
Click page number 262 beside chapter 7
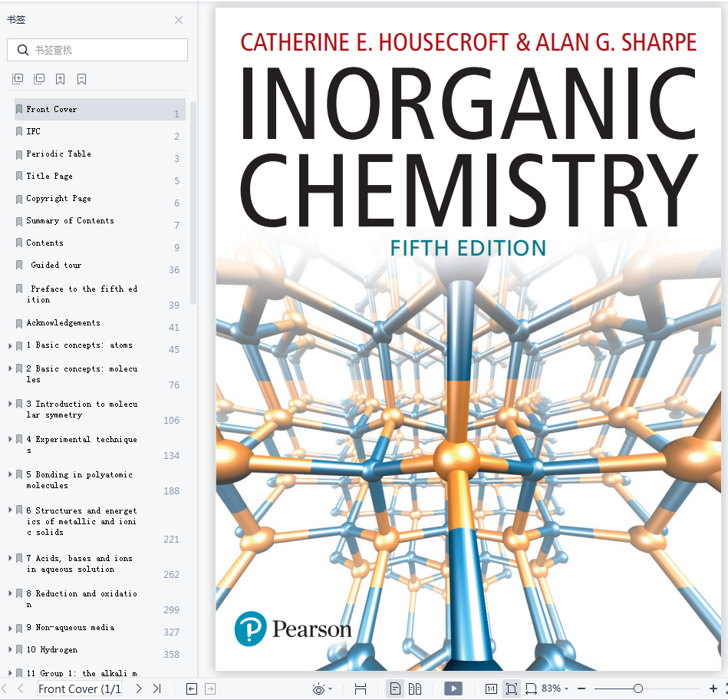coord(171,575)
